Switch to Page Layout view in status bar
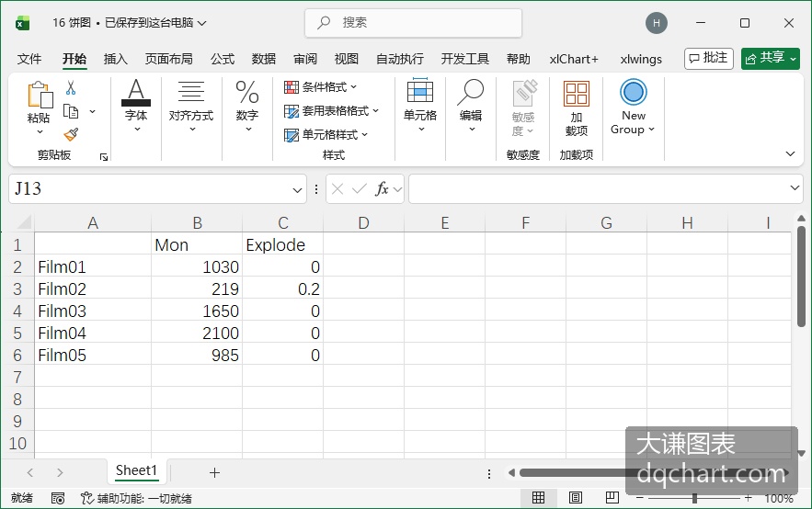Image resolution: width=812 pixels, height=509 pixels. coord(576,498)
